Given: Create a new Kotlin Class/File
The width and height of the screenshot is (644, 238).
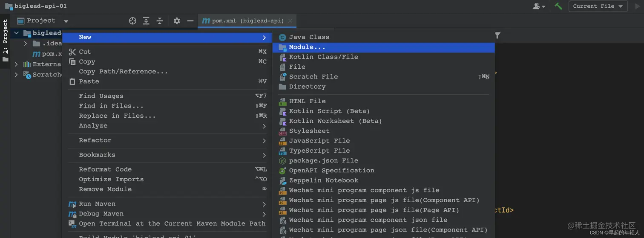Looking at the screenshot, I should click(x=384, y=57).
